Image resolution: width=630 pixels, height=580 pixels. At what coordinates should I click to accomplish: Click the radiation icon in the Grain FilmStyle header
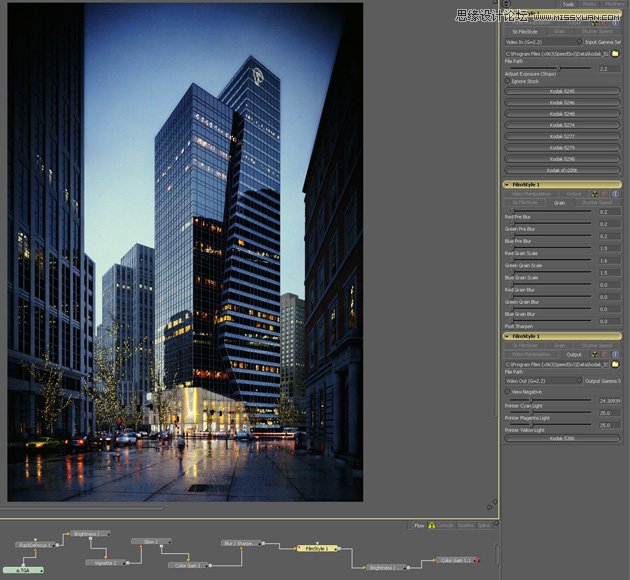click(x=595, y=194)
